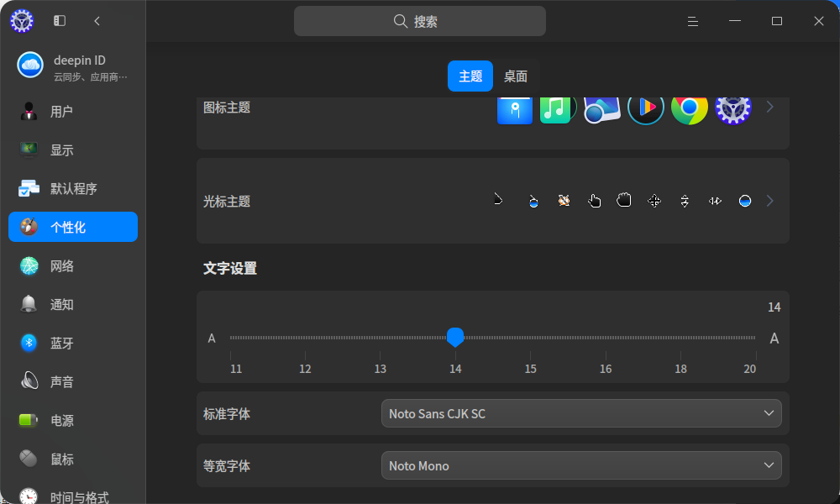The height and width of the screenshot is (504, 840).
Task: Go back with the left arrow
Action: pyautogui.click(x=97, y=21)
